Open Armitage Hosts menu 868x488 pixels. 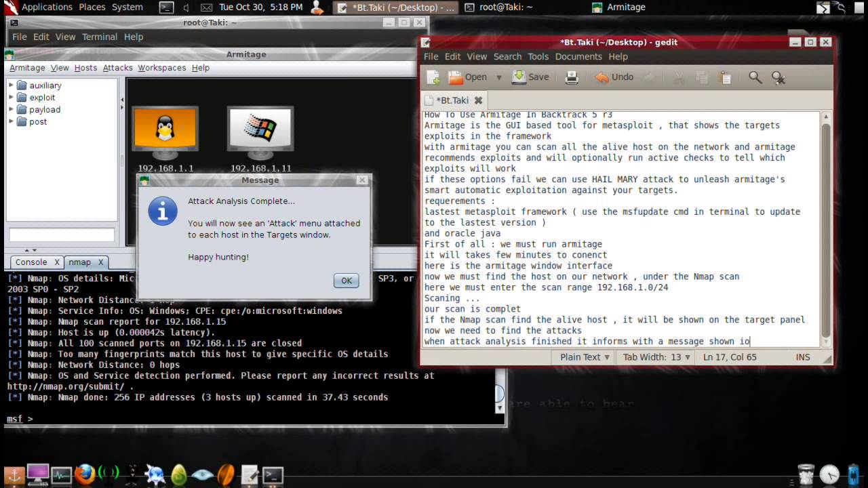85,68
